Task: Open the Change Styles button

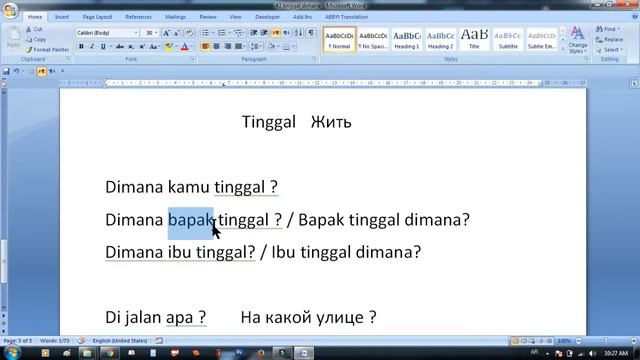Action: (578, 40)
